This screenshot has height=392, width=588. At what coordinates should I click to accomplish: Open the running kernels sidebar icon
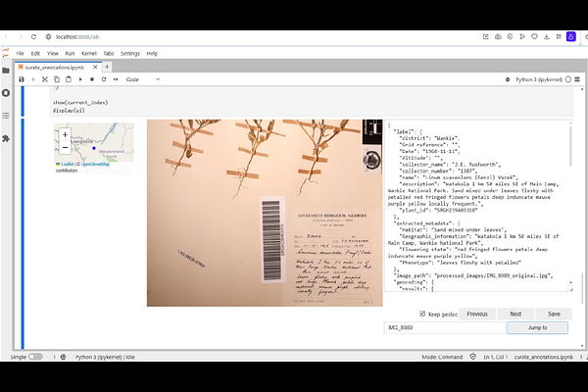click(6, 93)
